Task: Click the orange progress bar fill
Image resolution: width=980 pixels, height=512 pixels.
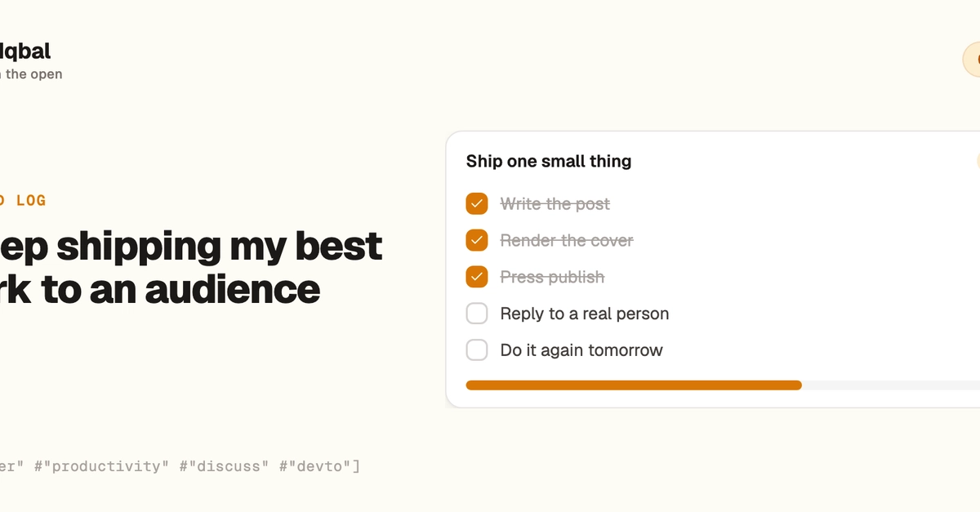Action: click(634, 385)
